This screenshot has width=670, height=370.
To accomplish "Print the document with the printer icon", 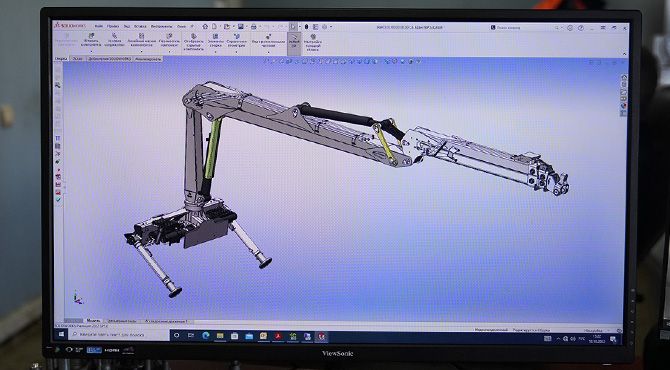I will (253, 26).
